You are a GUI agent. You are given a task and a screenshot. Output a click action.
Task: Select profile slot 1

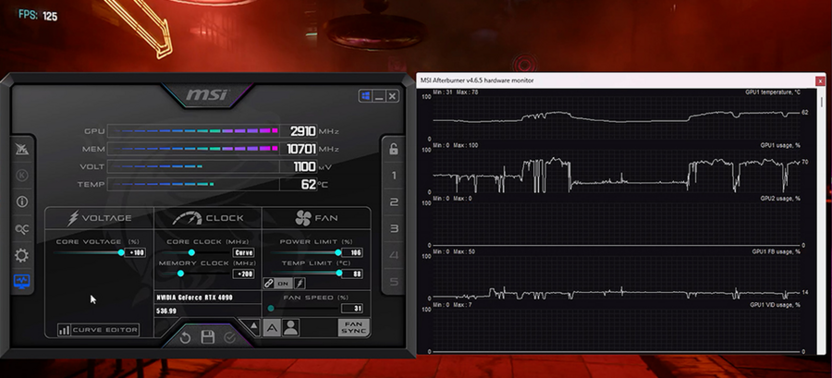(393, 175)
